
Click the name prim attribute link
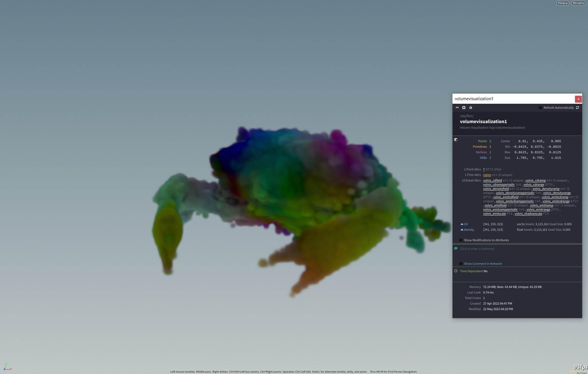point(487,175)
